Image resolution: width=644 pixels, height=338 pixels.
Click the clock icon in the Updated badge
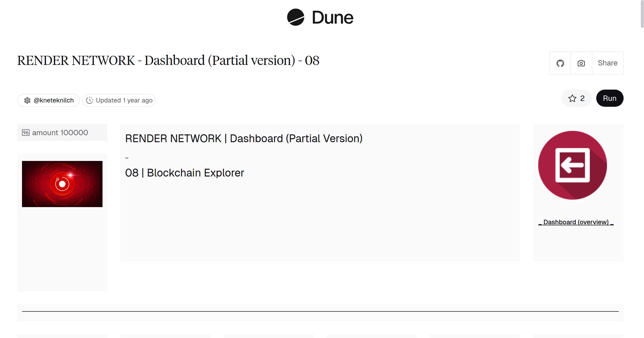pyautogui.click(x=89, y=100)
